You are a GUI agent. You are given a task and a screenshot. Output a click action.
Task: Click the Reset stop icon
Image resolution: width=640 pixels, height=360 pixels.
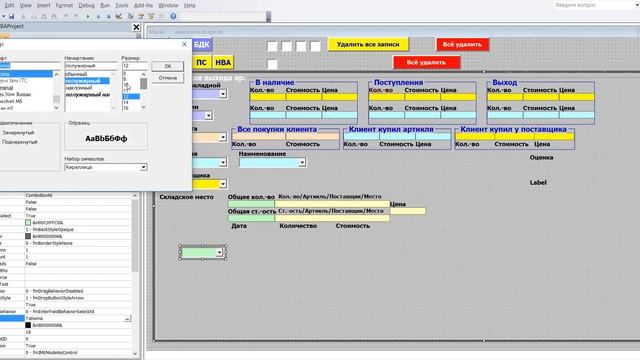pyautogui.click(x=108, y=16)
